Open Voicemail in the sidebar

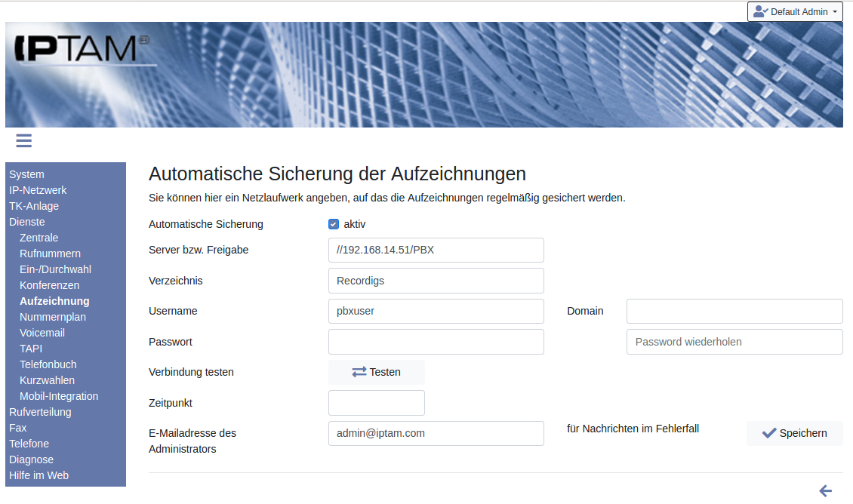[42, 333]
